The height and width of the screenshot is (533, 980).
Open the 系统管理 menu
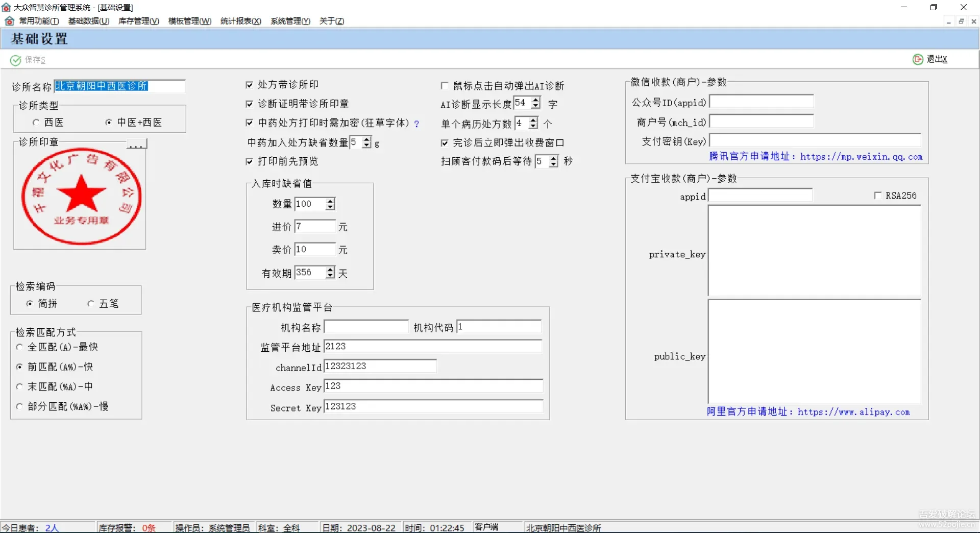click(290, 21)
